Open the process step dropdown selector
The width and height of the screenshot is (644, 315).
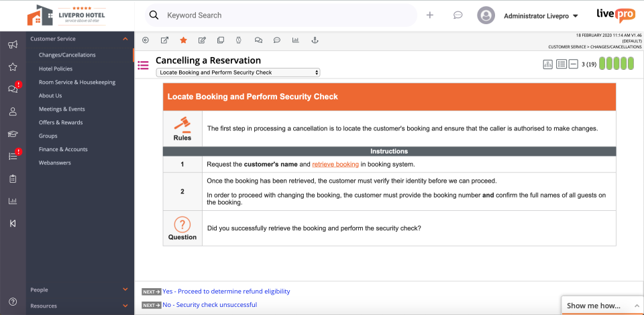(237, 73)
